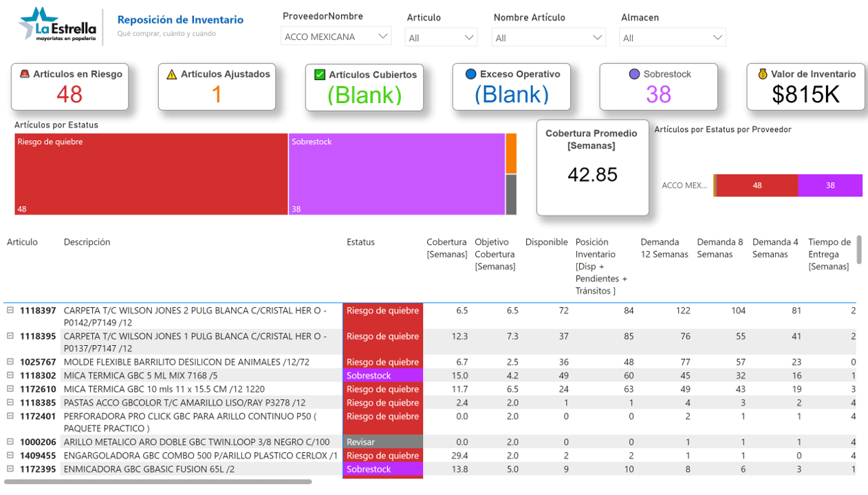Expand row for article 1025767
The width and height of the screenshot is (868, 495).
[10, 362]
